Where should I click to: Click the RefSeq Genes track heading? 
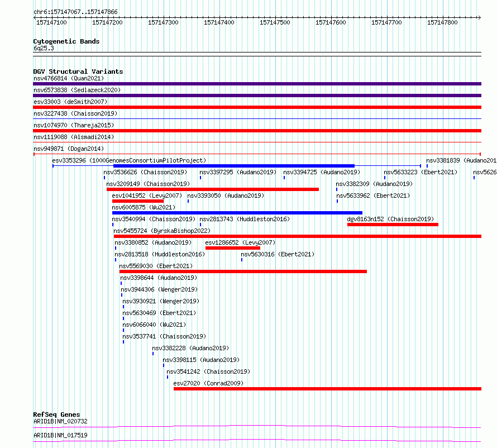click(x=57, y=414)
